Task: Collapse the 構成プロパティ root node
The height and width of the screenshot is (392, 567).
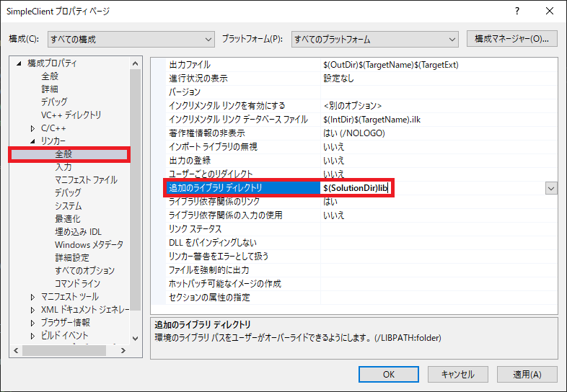Action: [19, 63]
